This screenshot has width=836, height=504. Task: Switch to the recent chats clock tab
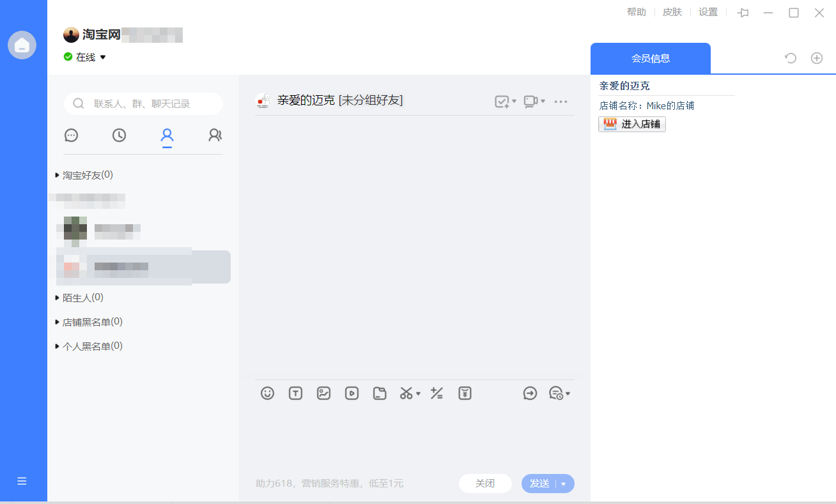119,135
